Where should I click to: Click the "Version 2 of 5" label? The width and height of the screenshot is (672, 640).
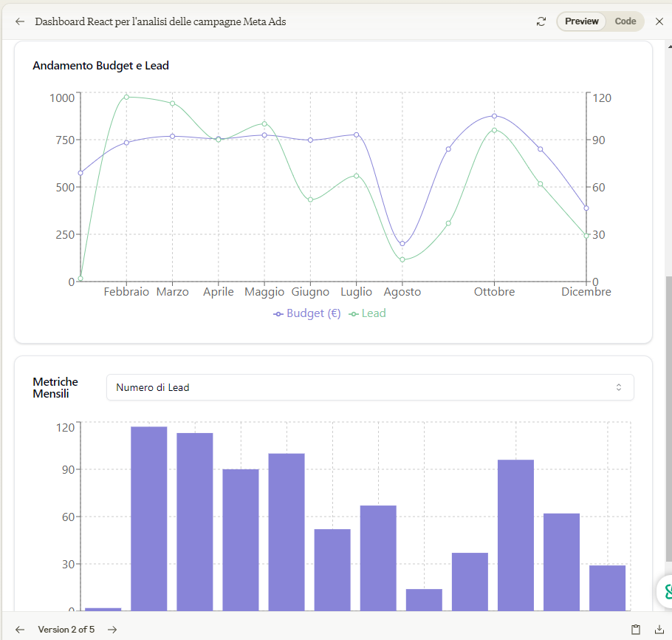point(66,629)
